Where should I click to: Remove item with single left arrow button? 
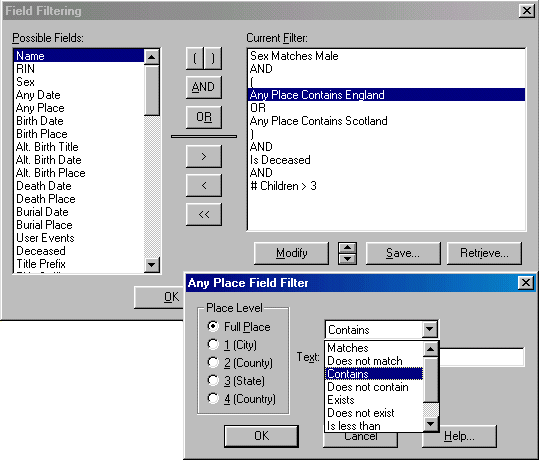click(x=204, y=186)
